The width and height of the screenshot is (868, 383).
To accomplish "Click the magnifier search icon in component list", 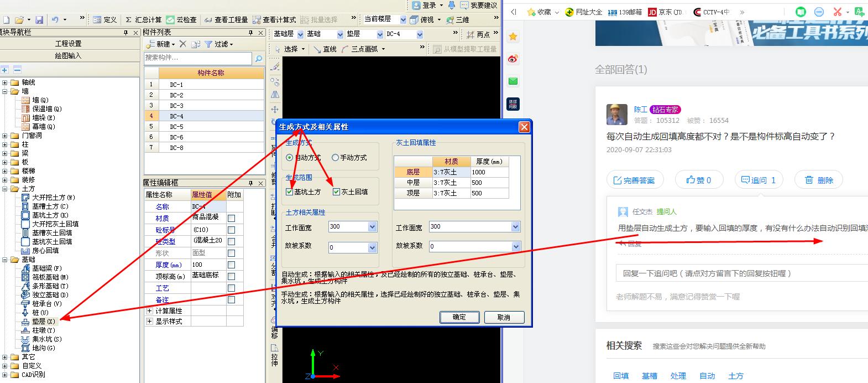I will tap(258, 58).
